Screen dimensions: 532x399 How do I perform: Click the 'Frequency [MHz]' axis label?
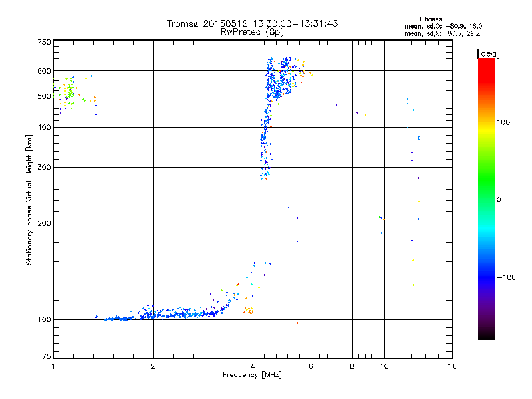coord(252,375)
